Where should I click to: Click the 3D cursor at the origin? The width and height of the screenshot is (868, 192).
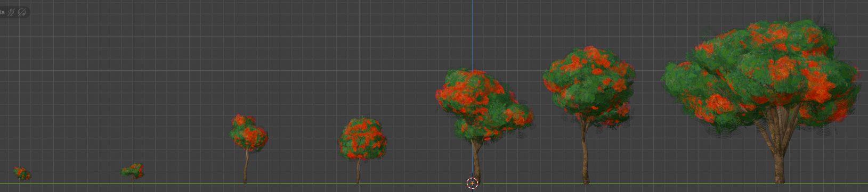(472, 183)
